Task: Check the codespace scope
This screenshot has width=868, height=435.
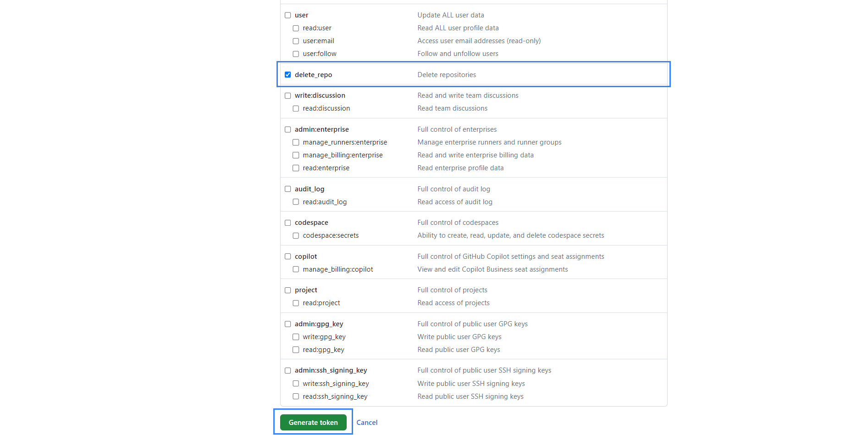Action: [x=287, y=223]
